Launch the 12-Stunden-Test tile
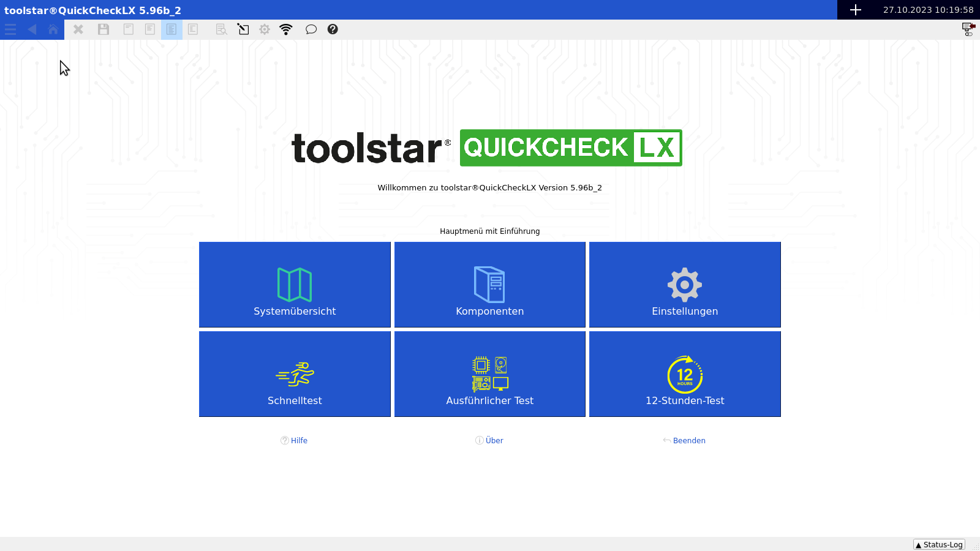980x551 pixels. (685, 374)
